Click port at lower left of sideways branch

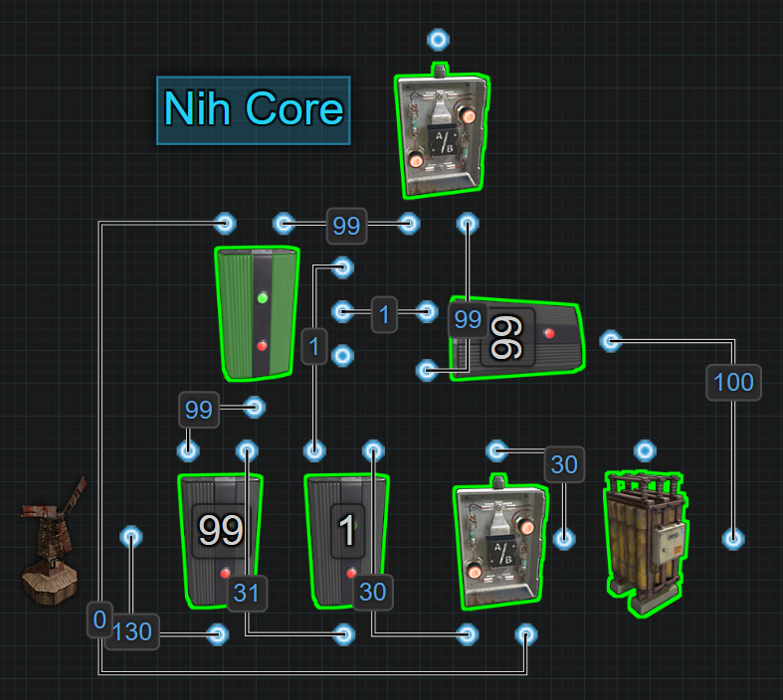click(427, 370)
